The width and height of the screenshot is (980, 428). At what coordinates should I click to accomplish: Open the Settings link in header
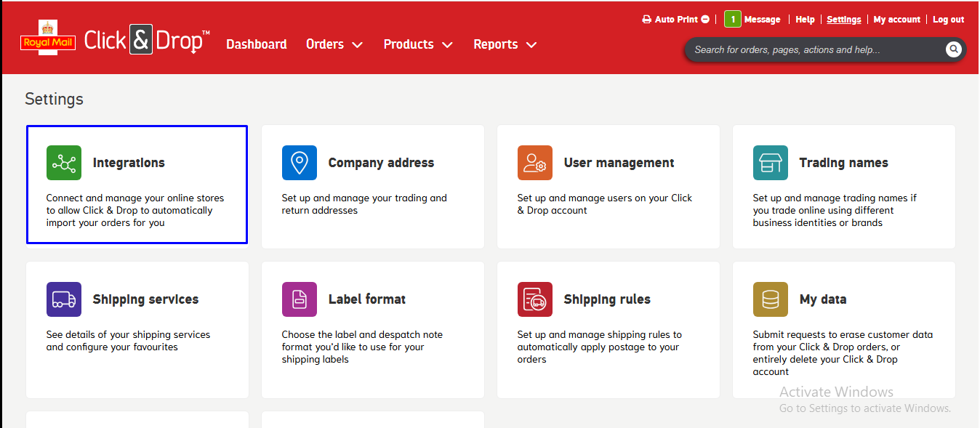click(843, 20)
